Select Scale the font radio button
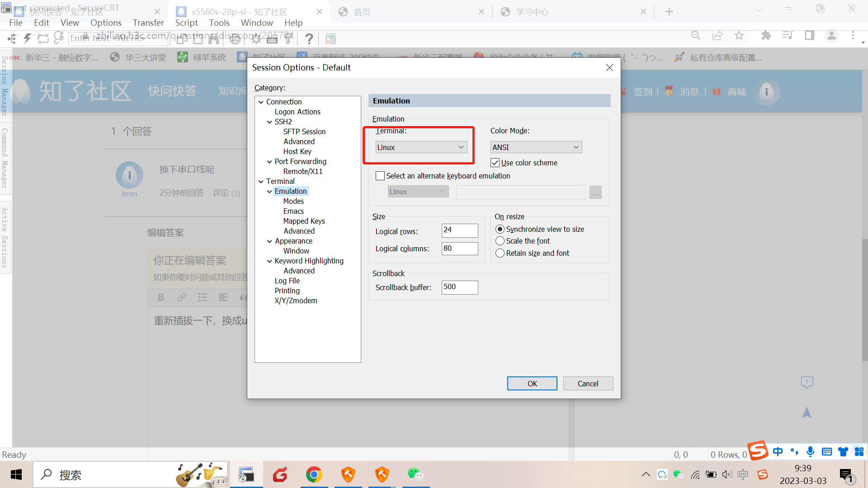The height and width of the screenshot is (488, 868). click(500, 241)
